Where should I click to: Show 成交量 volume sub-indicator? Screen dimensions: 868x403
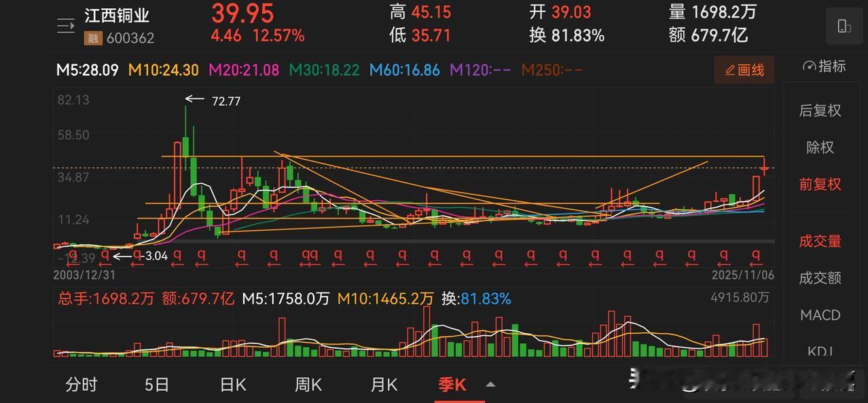tap(820, 241)
